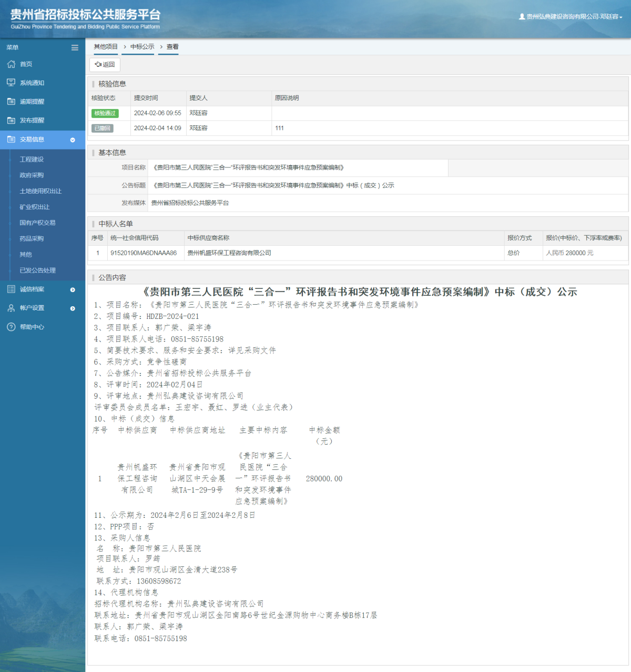Click the 查看 breadcrumb
This screenshot has height=672, width=631.
point(172,47)
